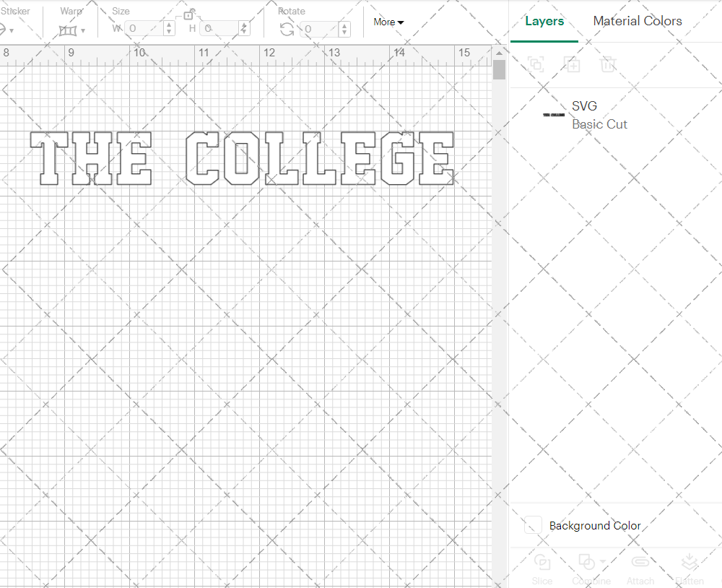Image resolution: width=722 pixels, height=588 pixels.
Task: Click the Duplicate layer icon
Action: coord(573,64)
